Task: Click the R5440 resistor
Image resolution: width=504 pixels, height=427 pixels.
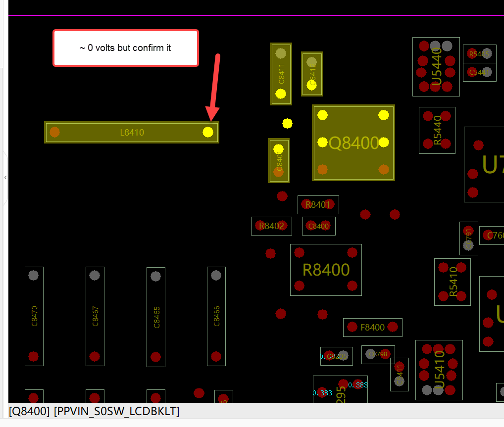Action: [x=437, y=130]
